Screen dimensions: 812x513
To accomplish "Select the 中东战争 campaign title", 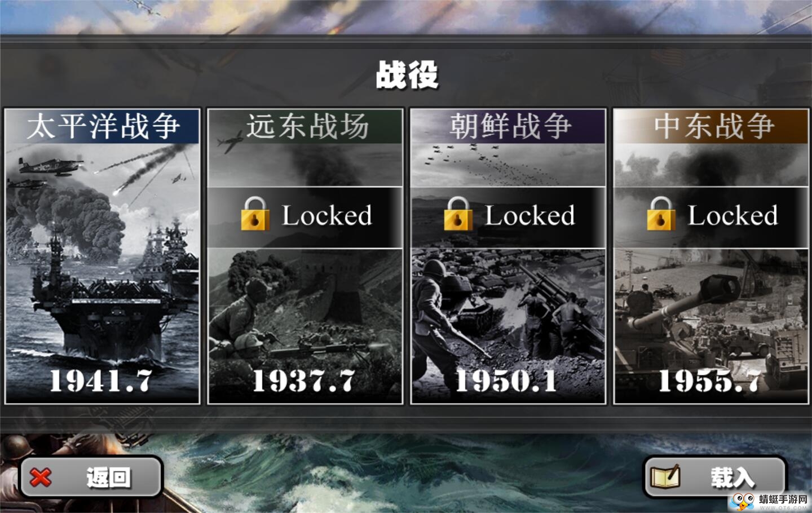I will point(713,126).
